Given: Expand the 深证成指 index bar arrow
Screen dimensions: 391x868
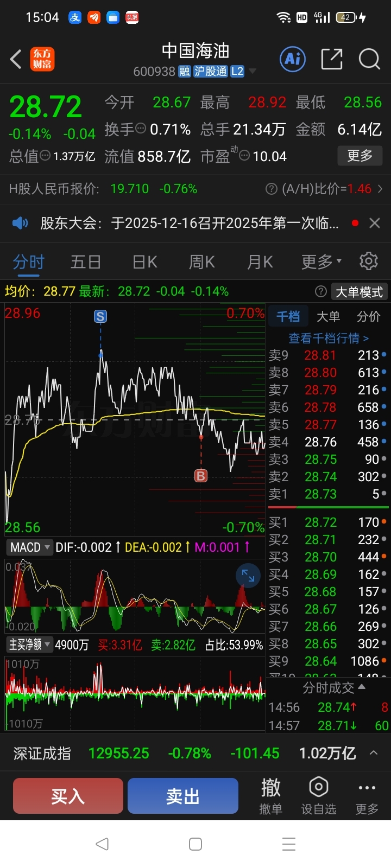Looking at the screenshot, I should 374,752.
